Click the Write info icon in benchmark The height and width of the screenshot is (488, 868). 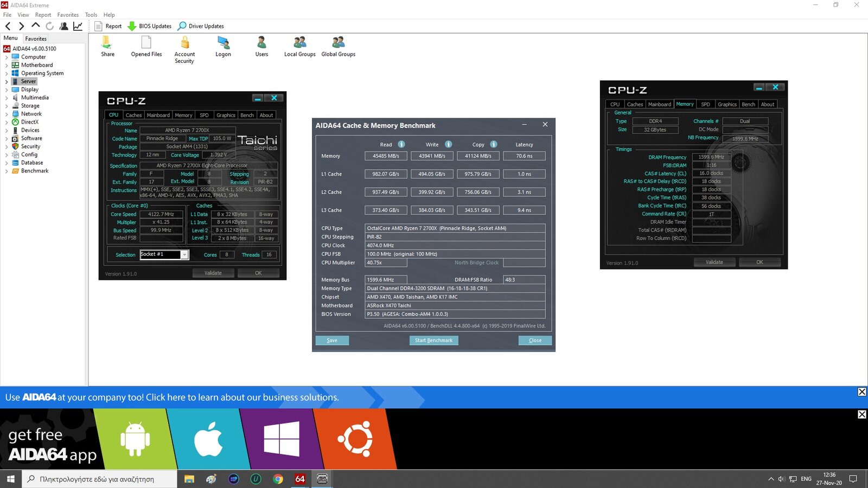[448, 144]
